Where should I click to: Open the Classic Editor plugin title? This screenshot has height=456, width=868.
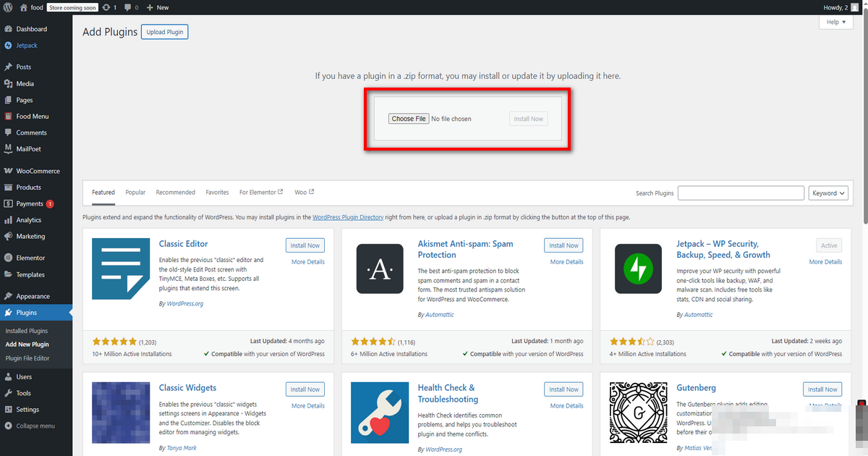(x=183, y=244)
